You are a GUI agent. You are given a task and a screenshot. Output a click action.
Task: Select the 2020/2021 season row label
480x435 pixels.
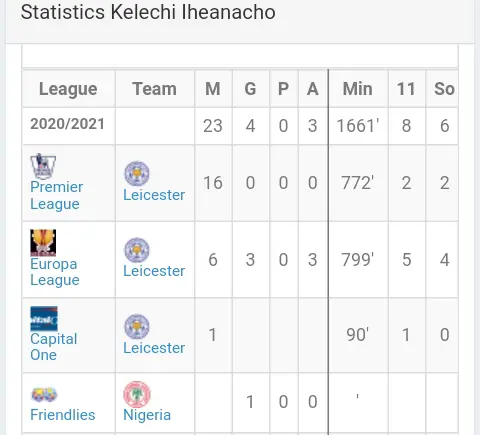67,124
